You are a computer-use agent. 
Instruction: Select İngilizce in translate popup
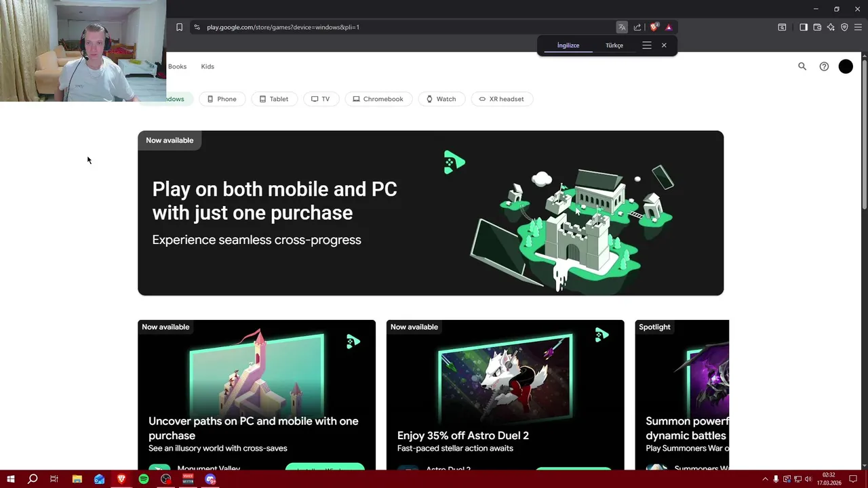568,45
